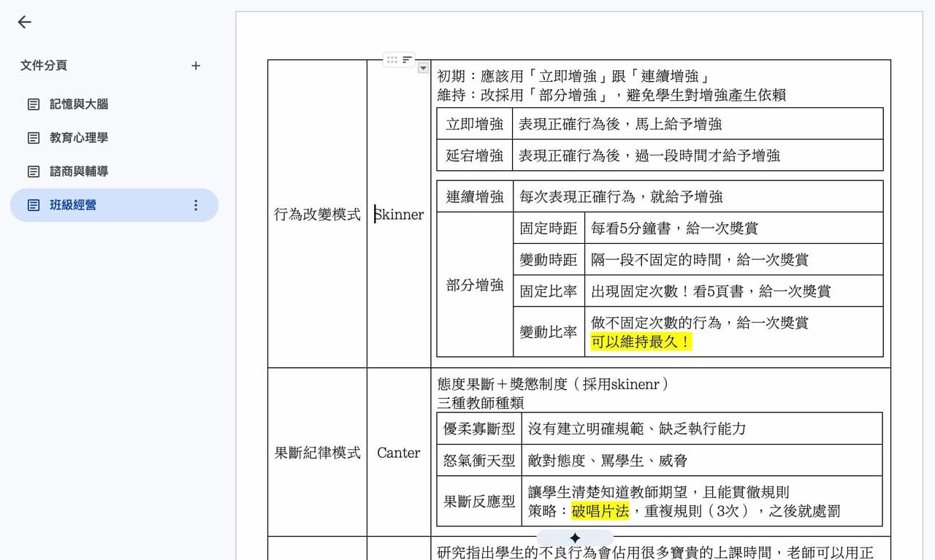This screenshot has width=935, height=560.
Task: Click the text 出現固定次數！看5頁書，給一次獎賞
Action: pos(711,291)
